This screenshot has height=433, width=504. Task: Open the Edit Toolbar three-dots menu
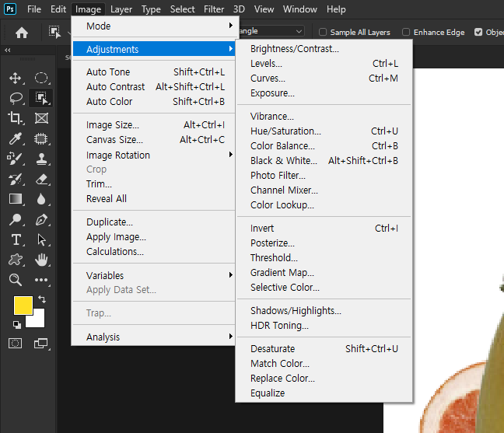[x=41, y=280]
